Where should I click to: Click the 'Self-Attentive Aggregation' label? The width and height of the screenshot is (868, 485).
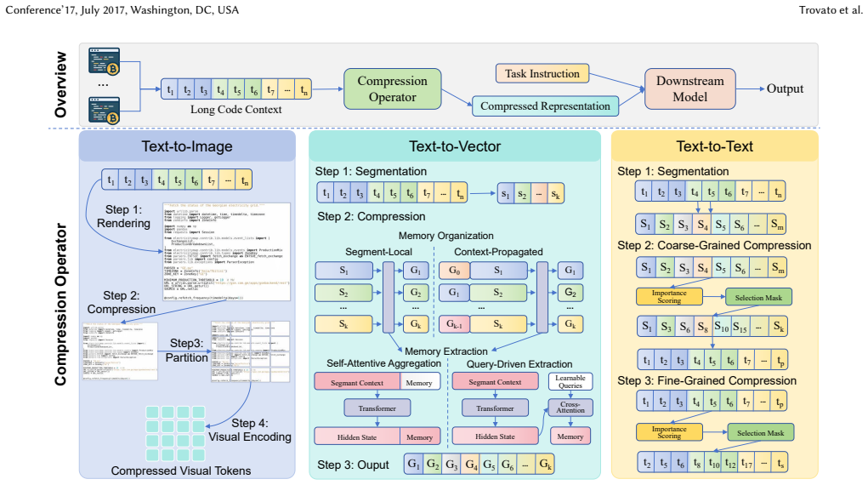(383, 363)
